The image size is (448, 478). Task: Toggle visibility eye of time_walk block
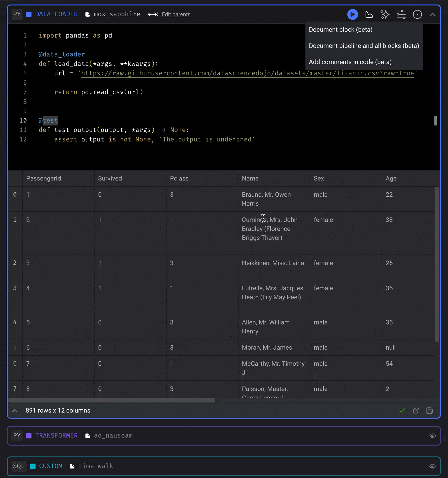coord(432,466)
